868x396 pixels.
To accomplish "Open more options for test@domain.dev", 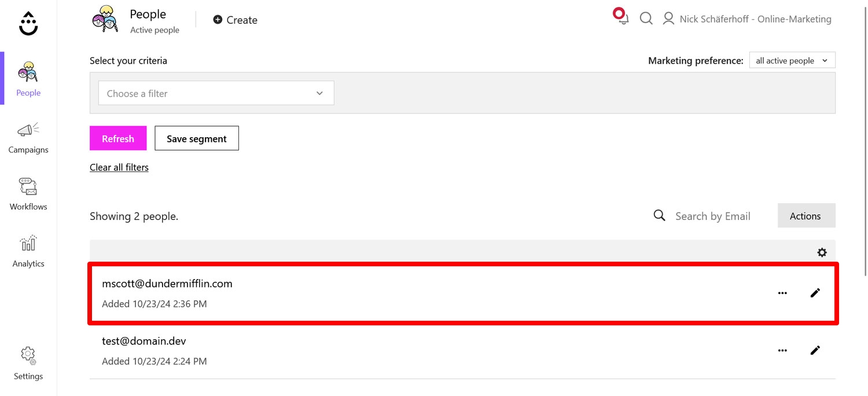I will point(782,350).
